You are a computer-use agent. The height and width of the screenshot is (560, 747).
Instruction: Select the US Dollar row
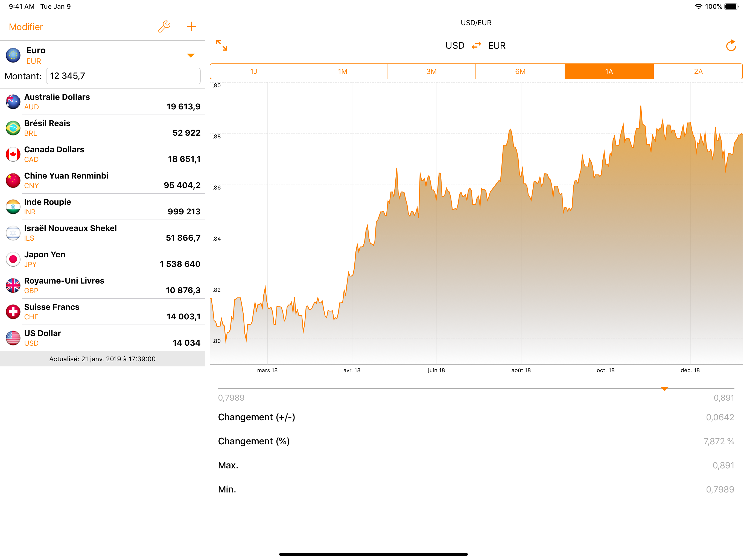point(102,338)
